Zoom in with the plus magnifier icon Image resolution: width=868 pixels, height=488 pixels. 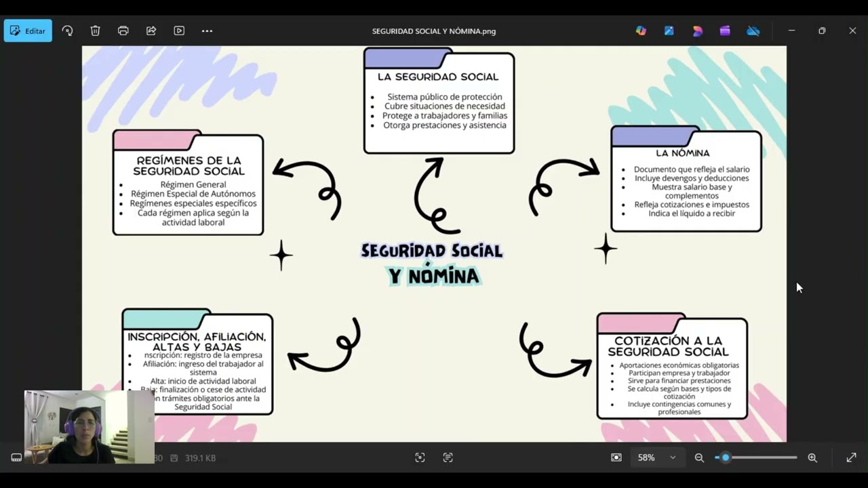click(x=812, y=457)
